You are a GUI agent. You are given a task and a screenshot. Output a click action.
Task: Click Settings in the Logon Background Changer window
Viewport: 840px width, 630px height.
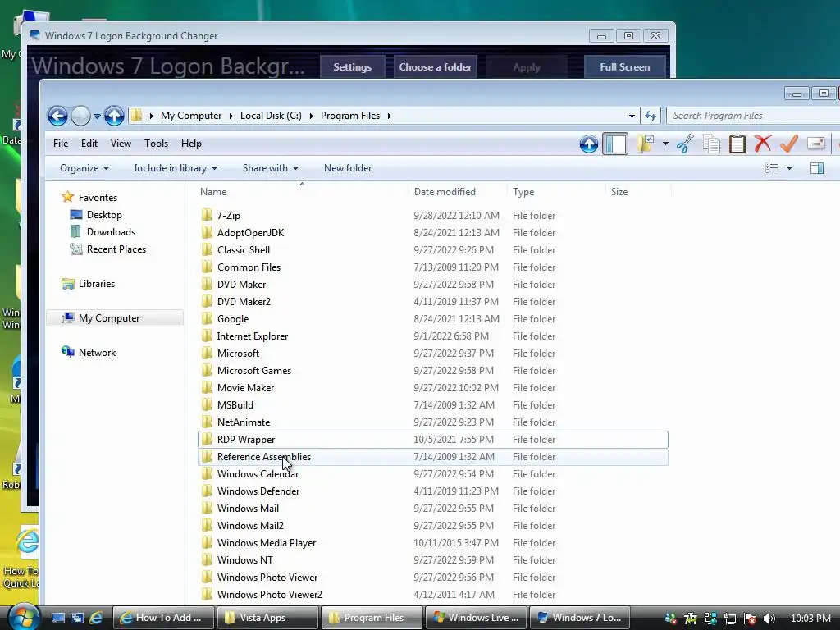353,67
